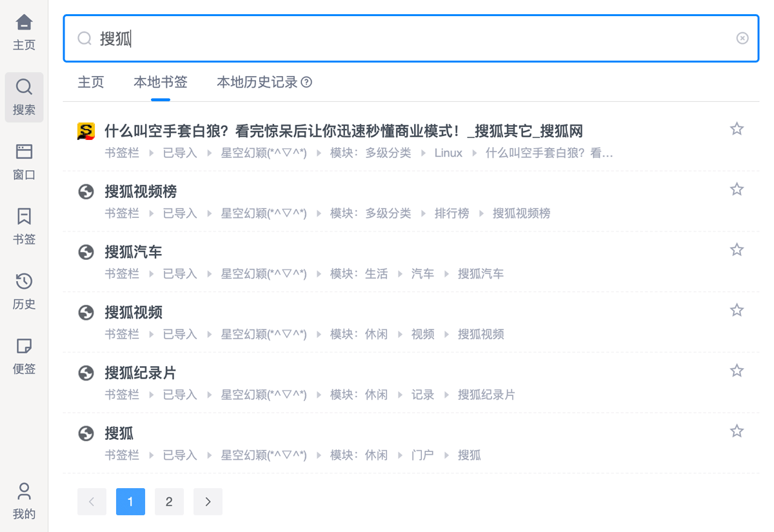This screenshot has height=532, width=774.
Task: Switch to the 本地书签 tab
Action: point(161,83)
